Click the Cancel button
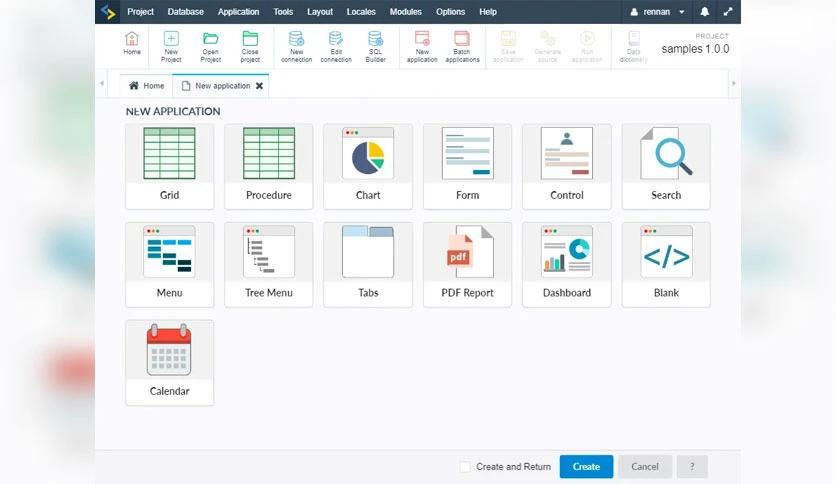The width and height of the screenshot is (836, 484). [x=645, y=467]
